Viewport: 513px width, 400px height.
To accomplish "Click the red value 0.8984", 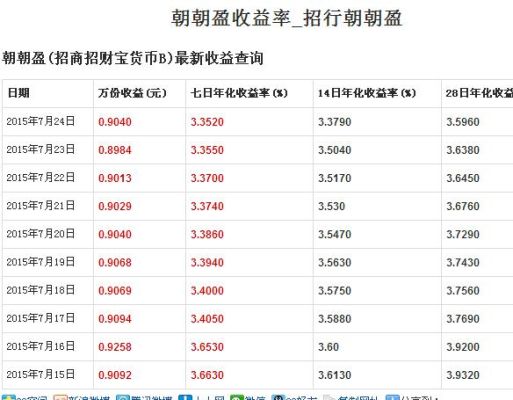I will pos(115,150).
